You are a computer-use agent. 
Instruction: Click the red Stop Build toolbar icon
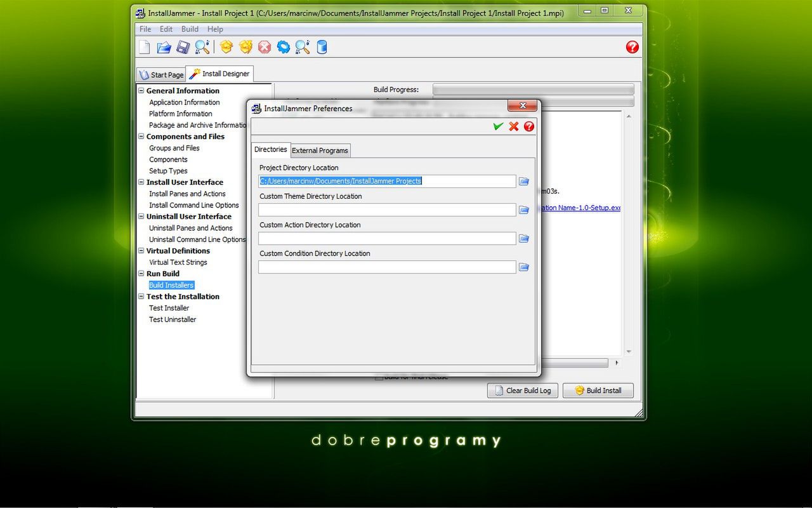point(265,47)
